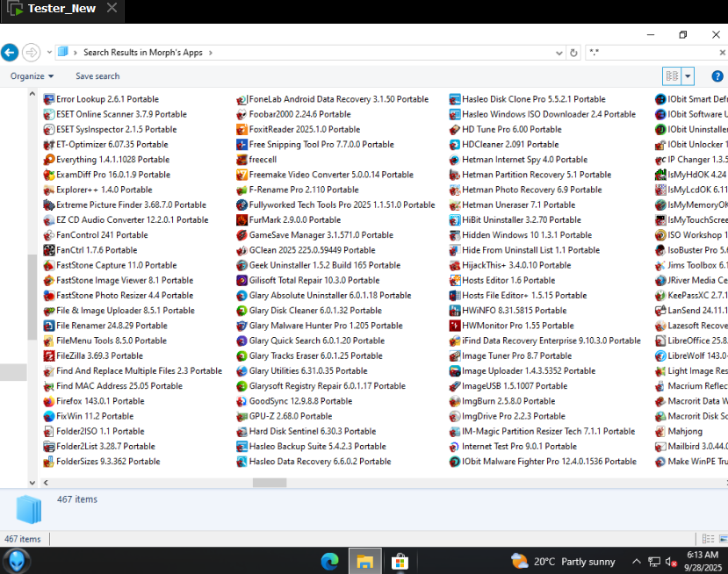Viewport: 728px width, 574px height.
Task: Click the Search Results in Morph's Apps breadcrumb
Action: coord(143,53)
